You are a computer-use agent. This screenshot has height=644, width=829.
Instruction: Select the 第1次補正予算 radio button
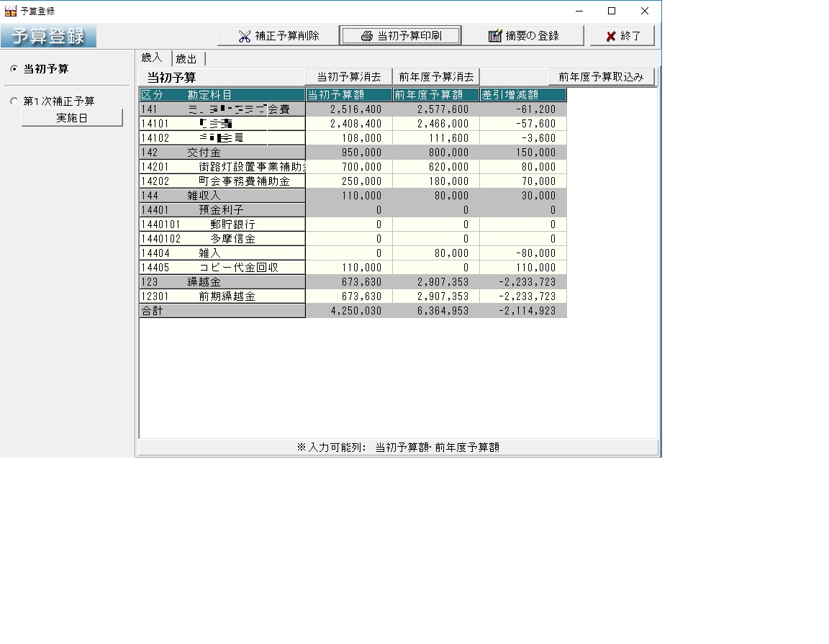pos(14,101)
